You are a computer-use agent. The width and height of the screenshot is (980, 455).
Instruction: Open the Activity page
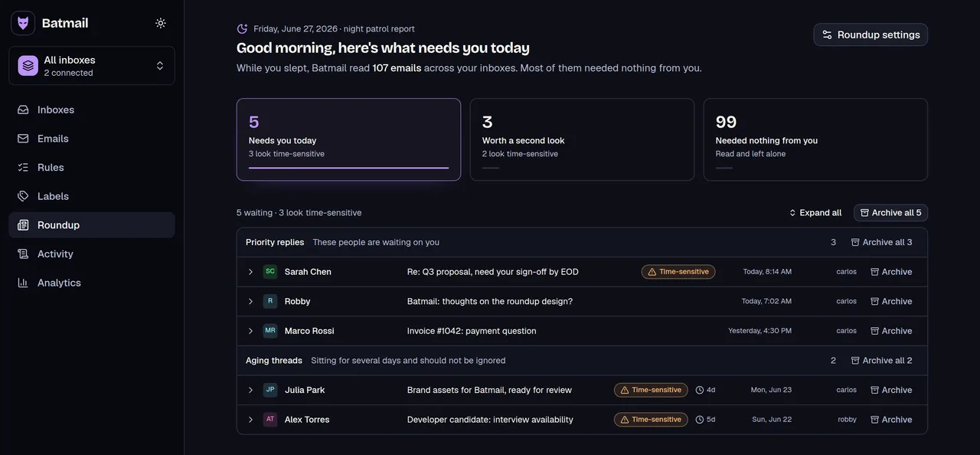[92, 254]
